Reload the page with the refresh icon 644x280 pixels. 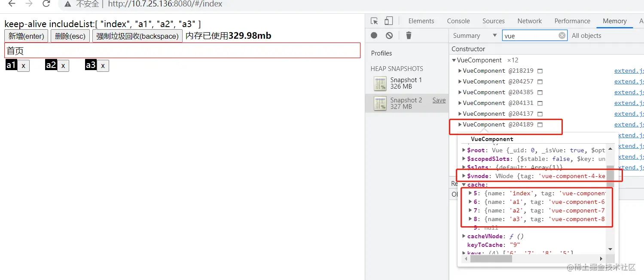click(x=46, y=4)
